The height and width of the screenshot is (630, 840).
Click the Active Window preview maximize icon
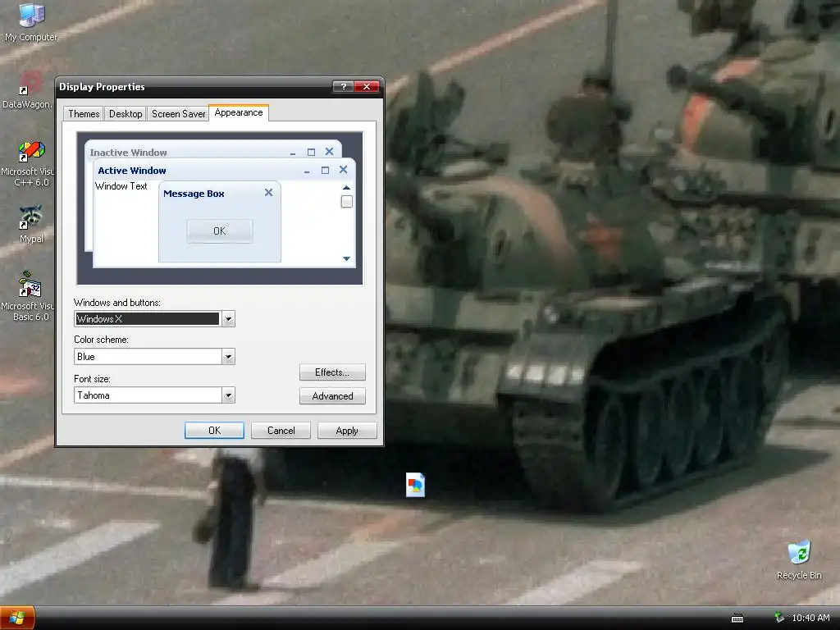click(325, 171)
